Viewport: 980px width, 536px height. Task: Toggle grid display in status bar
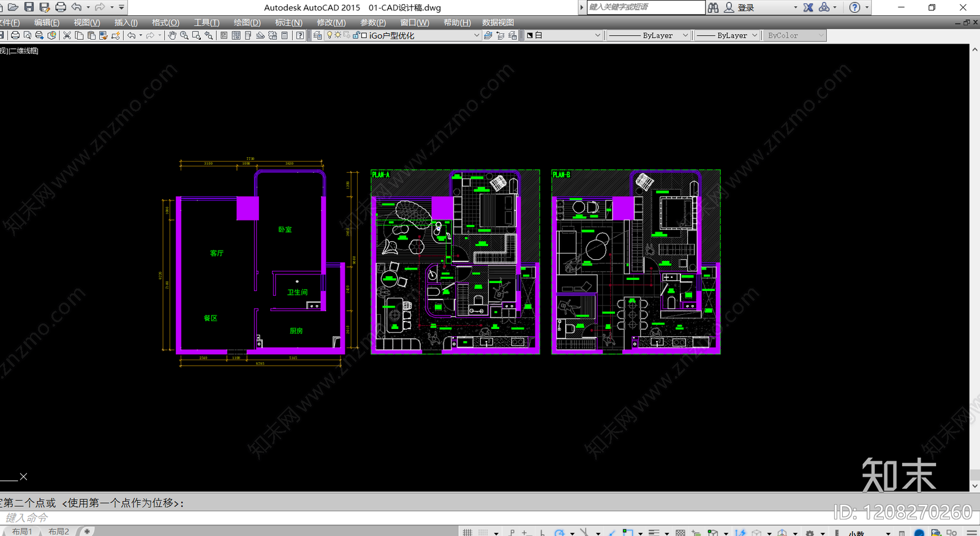click(467, 532)
